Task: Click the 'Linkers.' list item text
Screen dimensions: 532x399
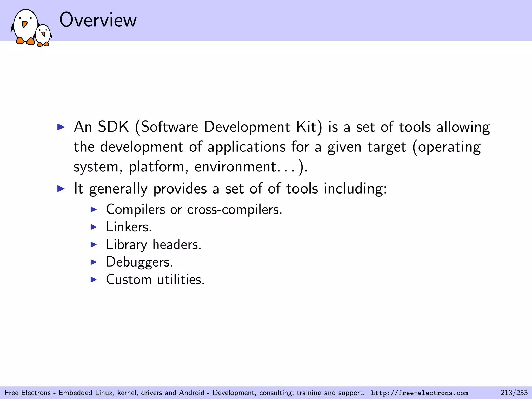Action: [129, 227]
